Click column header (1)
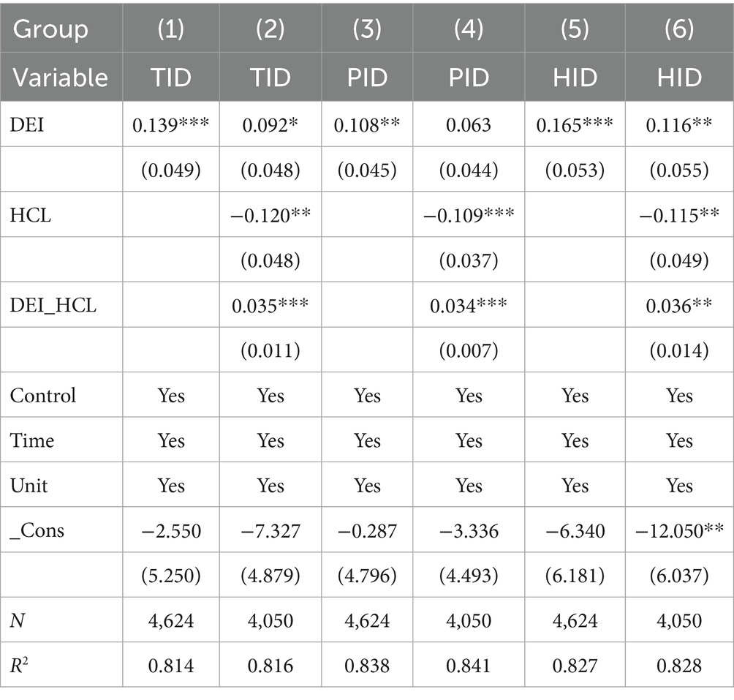Image resolution: width=734 pixels, height=700 pixels. pyautogui.click(x=170, y=30)
